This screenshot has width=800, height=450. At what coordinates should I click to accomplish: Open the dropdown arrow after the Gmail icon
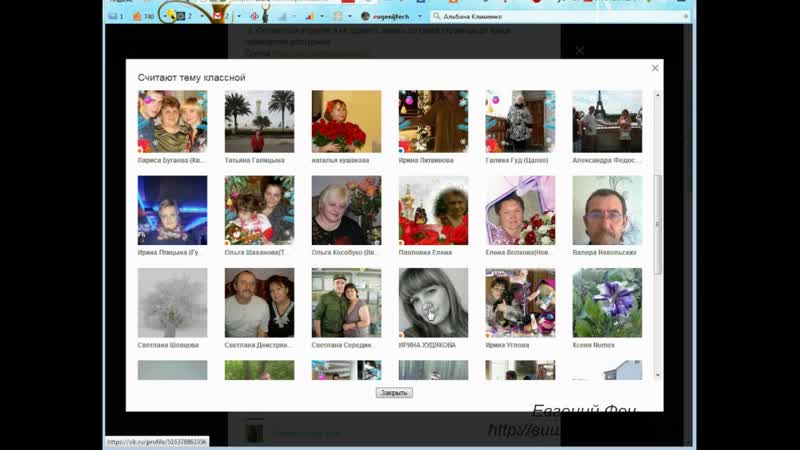(x=239, y=16)
